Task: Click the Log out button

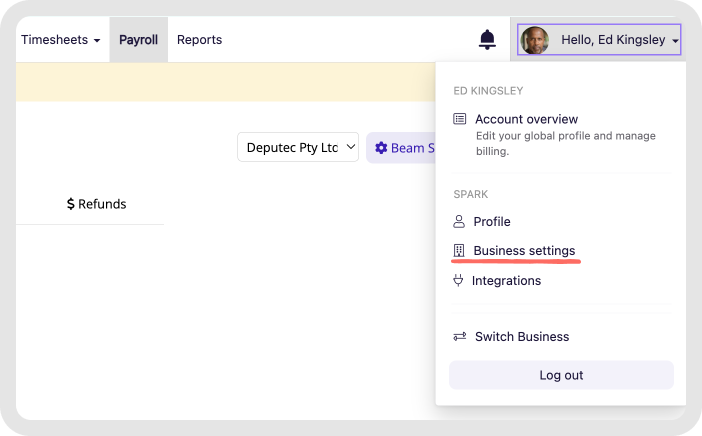Action: tap(561, 375)
